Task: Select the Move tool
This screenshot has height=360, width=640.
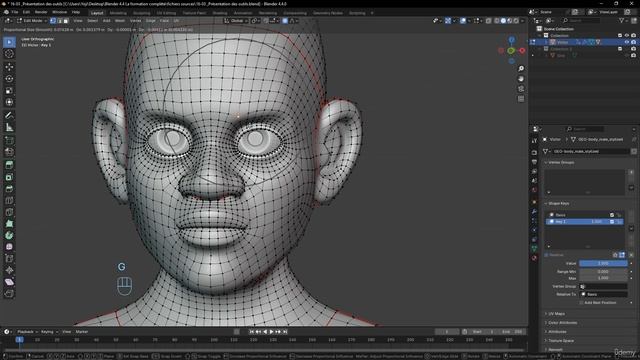Action: 9,67
